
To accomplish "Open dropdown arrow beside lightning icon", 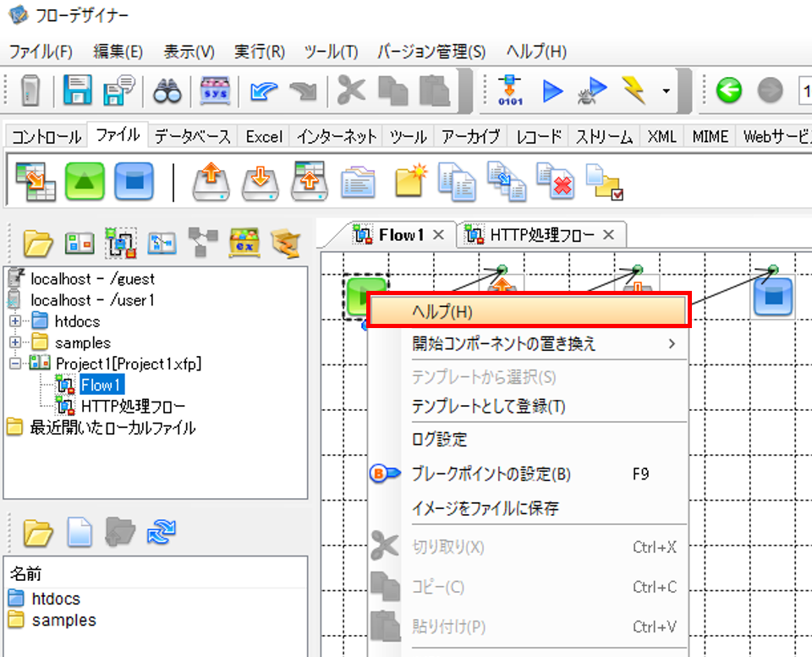I will [666, 91].
